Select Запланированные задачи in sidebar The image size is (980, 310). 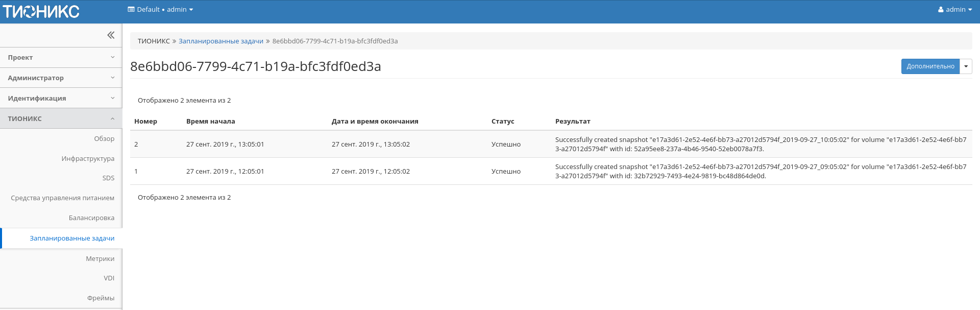(72, 239)
